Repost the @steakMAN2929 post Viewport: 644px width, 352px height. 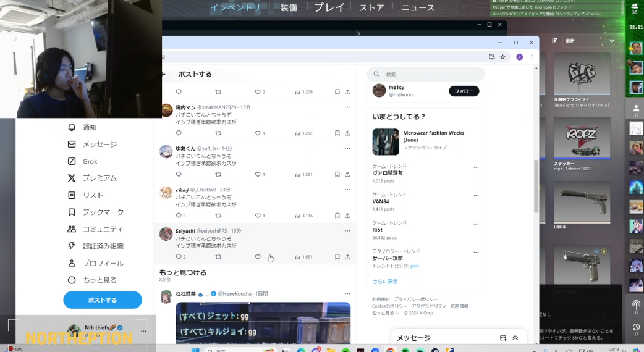[x=218, y=133]
